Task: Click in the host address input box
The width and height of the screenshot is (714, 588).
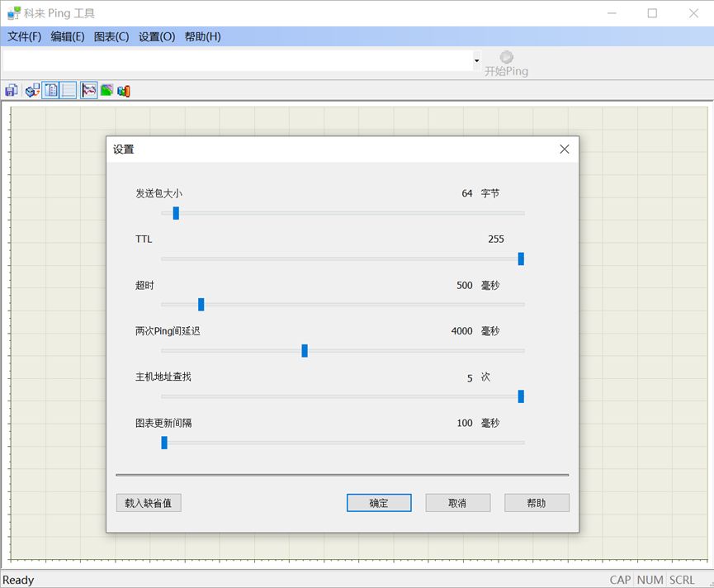Action: (x=238, y=60)
